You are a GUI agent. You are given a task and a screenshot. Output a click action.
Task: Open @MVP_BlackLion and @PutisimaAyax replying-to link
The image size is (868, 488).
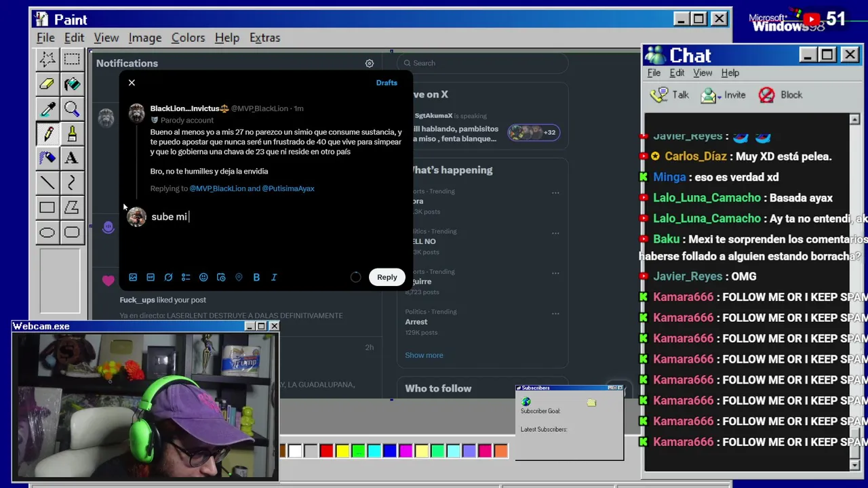point(252,188)
